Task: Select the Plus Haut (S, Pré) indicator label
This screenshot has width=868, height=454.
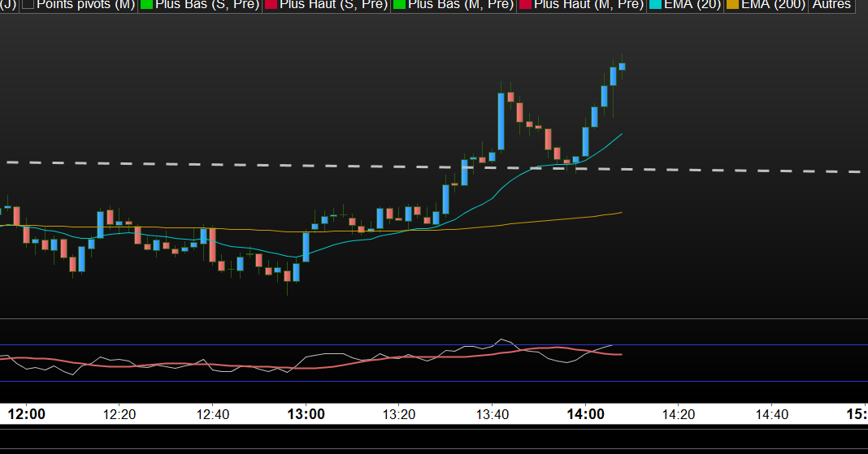Action: (333, 4)
